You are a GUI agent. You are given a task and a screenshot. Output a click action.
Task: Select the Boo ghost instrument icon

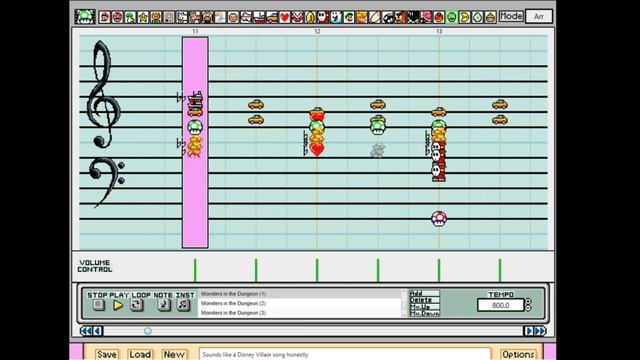tap(336, 17)
